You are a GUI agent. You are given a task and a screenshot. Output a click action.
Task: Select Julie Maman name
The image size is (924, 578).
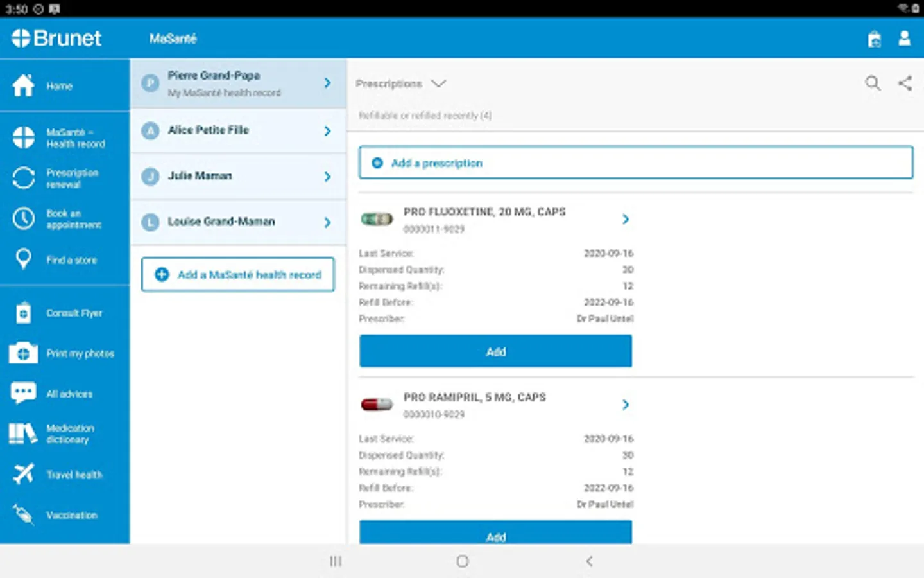pos(200,175)
